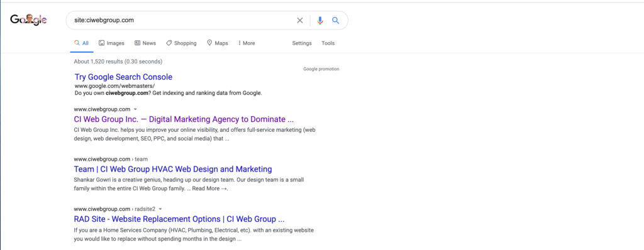The image size is (644, 250).
Task: Open search Settings
Action: pyautogui.click(x=302, y=43)
